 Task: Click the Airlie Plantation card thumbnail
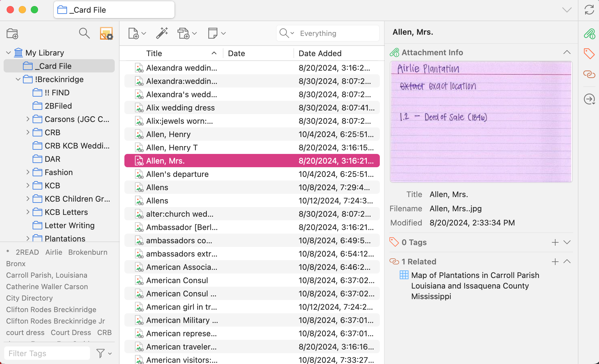[x=481, y=122]
